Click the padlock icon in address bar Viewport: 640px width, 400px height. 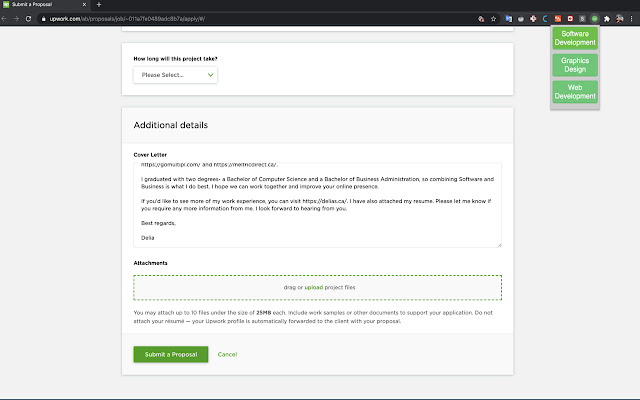44,19
